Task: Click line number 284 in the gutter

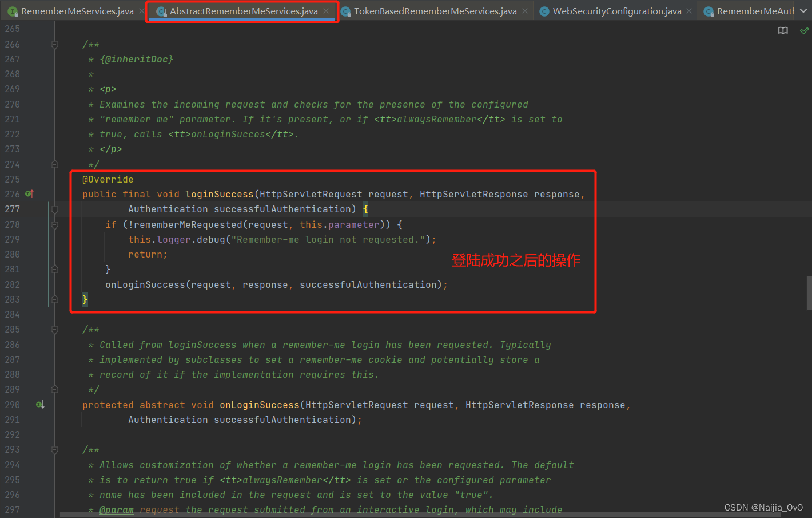Action: click(13, 314)
